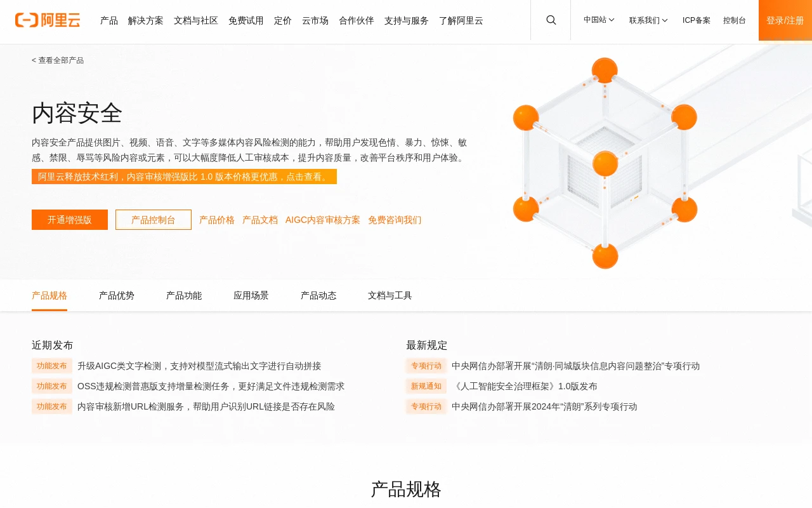Viewport: 812px width, 508px height.
Task: Open AIGC内容审核方案 link
Action: [323, 220]
